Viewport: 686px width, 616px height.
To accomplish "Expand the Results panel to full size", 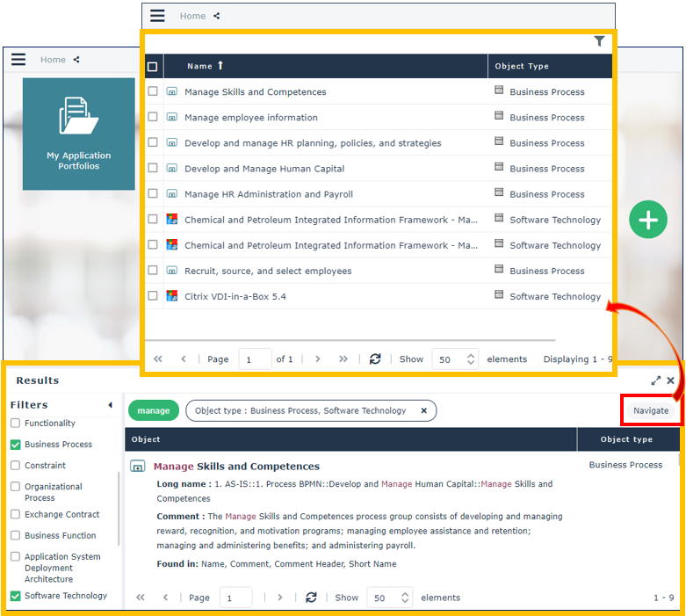I will pyautogui.click(x=655, y=380).
